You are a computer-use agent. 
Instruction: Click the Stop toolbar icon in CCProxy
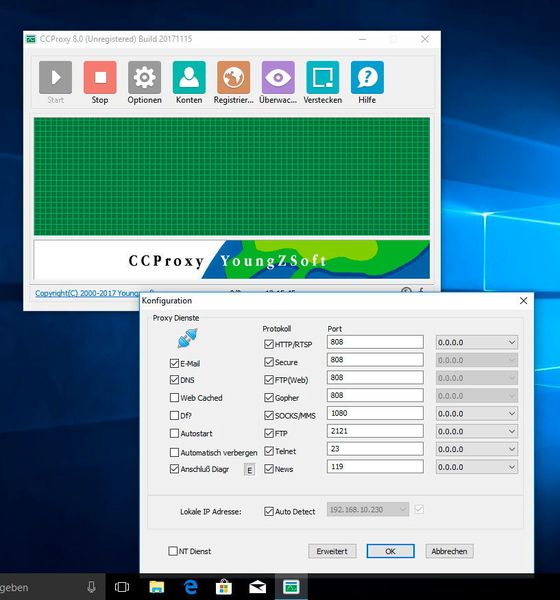point(100,77)
